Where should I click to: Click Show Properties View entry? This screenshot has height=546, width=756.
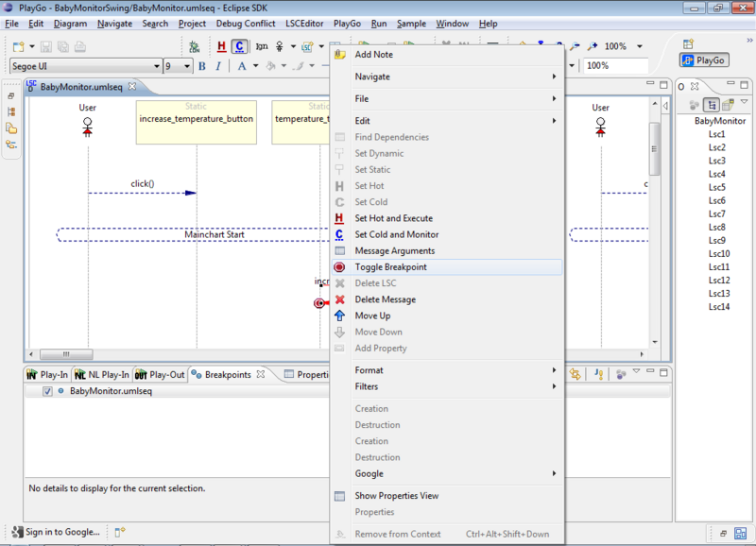(x=447, y=496)
